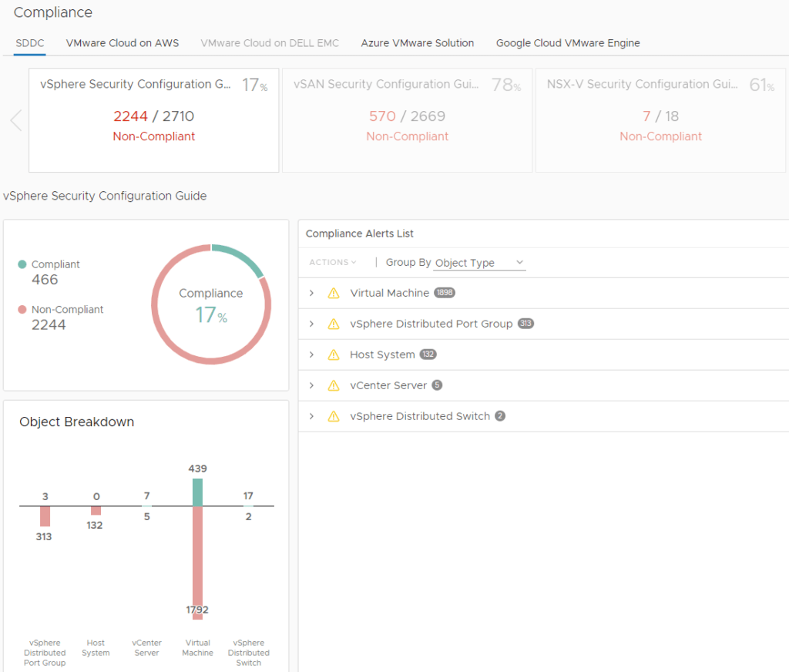Image resolution: width=789 pixels, height=672 pixels.
Task: Click the warning icon beside Virtual Machine alerts
Action: click(x=334, y=293)
